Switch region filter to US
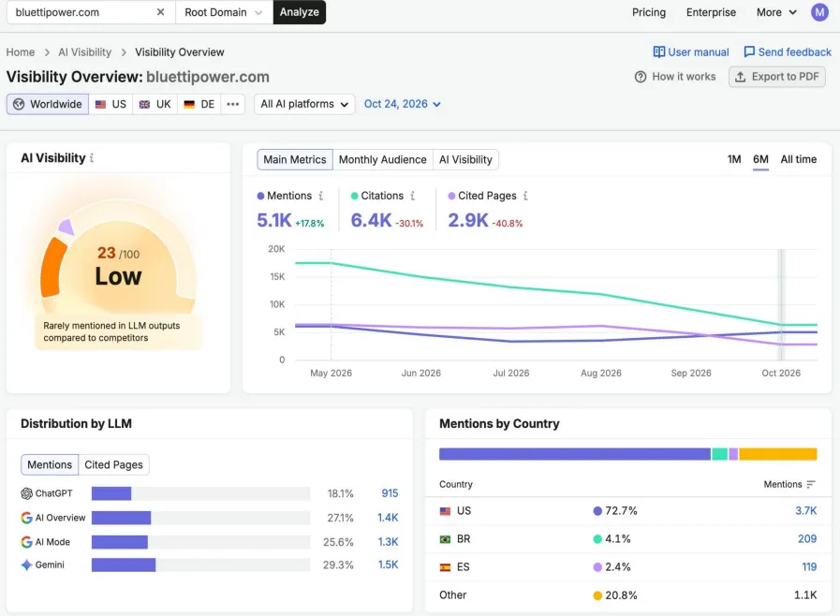This screenshot has width=840, height=616. tap(111, 104)
